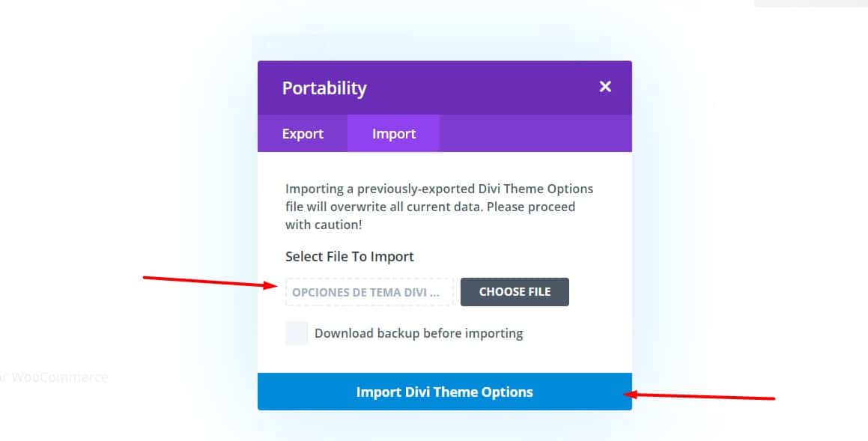Click the red arrow pointing at the Import button

(699, 395)
